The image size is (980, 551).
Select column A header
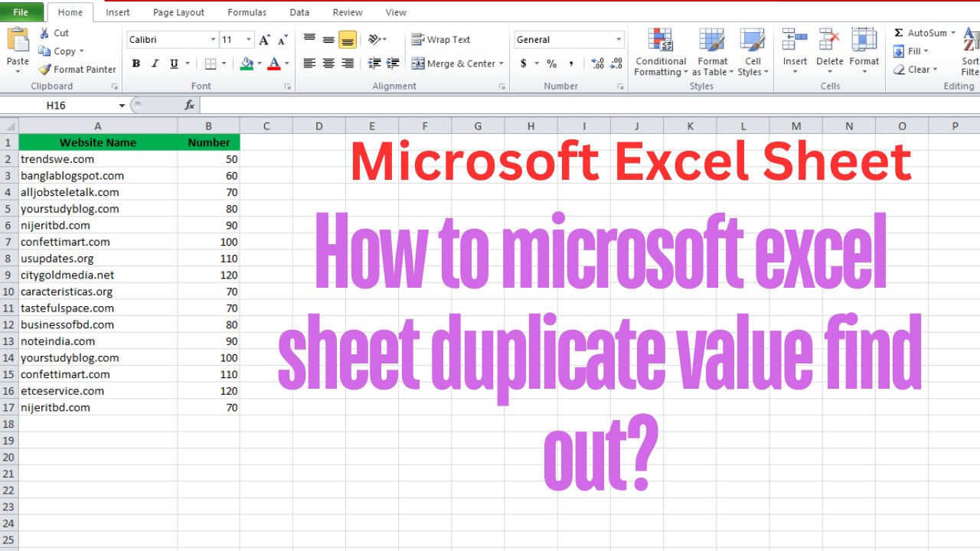[98, 126]
